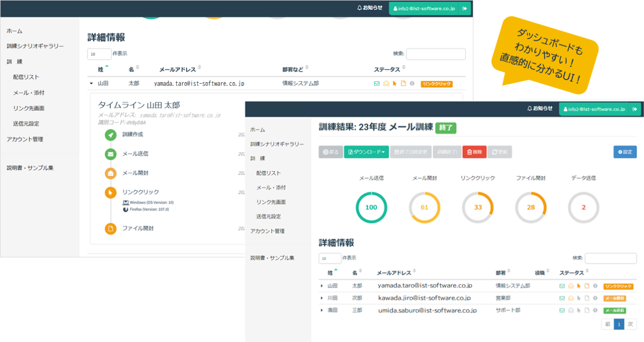Click logout icon in front window header
644x342 pixels.
click(635, 109)
